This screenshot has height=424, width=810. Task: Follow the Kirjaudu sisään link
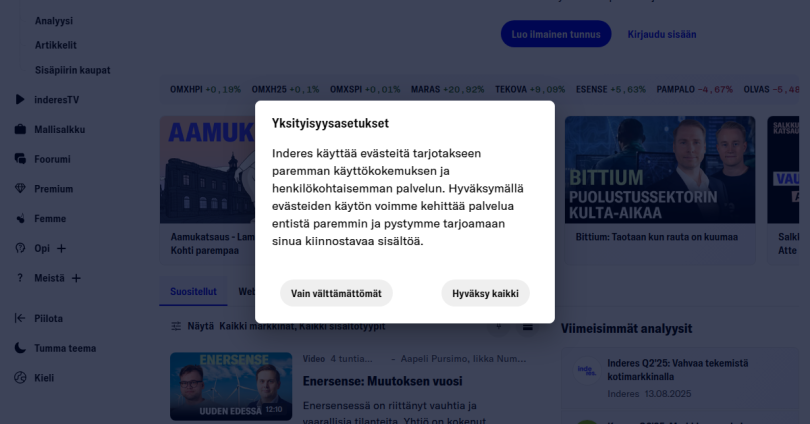pos(662,34)
